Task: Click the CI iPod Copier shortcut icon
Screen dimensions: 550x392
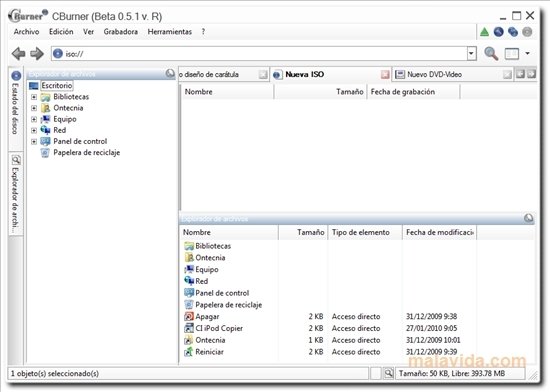Action: point(189,329)
